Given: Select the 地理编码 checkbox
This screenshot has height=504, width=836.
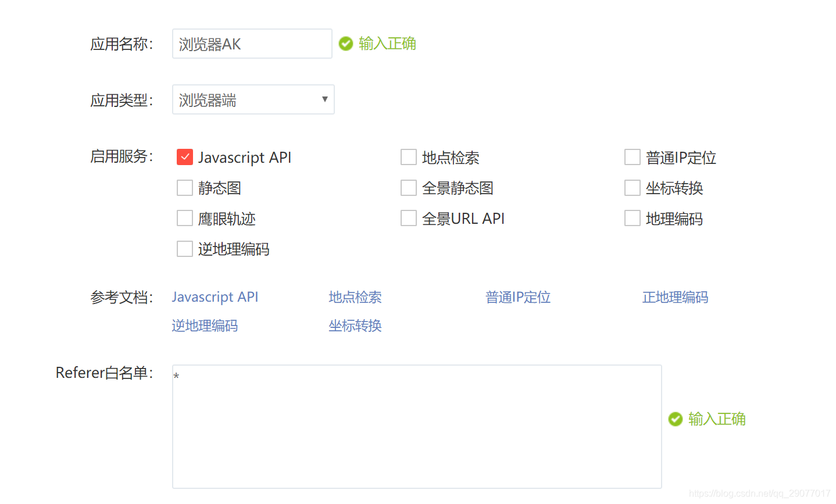Looking at the screenshot, I should click(x=633, y=218).
